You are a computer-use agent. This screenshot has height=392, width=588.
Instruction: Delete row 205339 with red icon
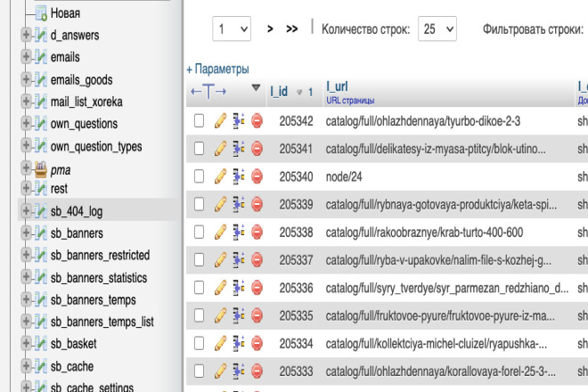pos(257,204)
